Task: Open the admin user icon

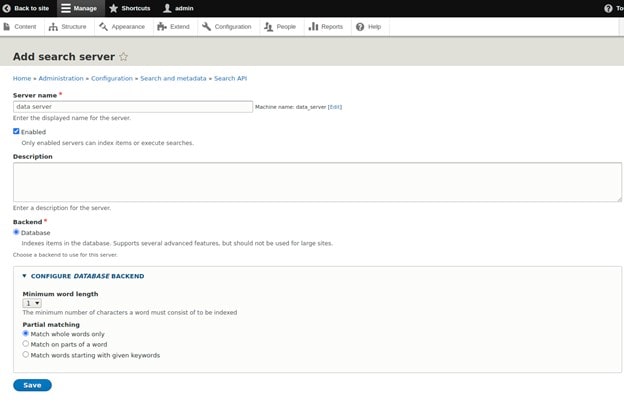Action: (167, 8)
